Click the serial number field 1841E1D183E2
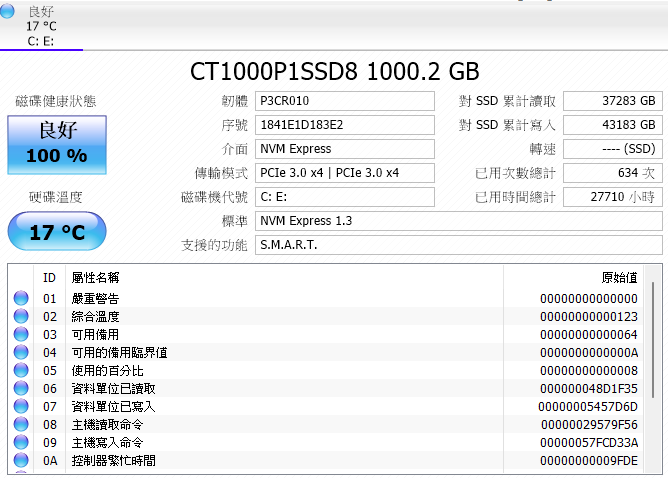The width and height of the screenshot is (668, 478). [343, 125]
